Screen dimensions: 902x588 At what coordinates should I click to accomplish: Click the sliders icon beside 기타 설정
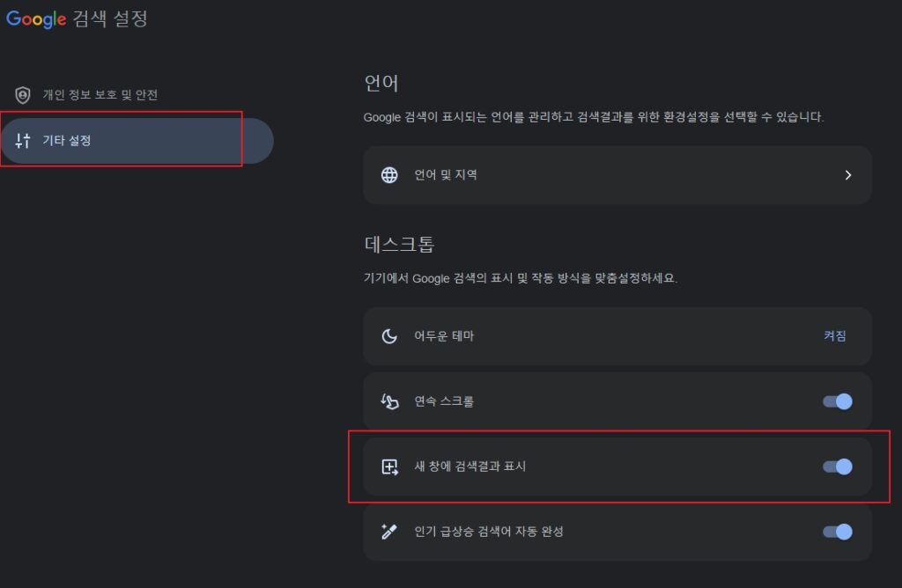pyautogui.click(x=23, y=141)
